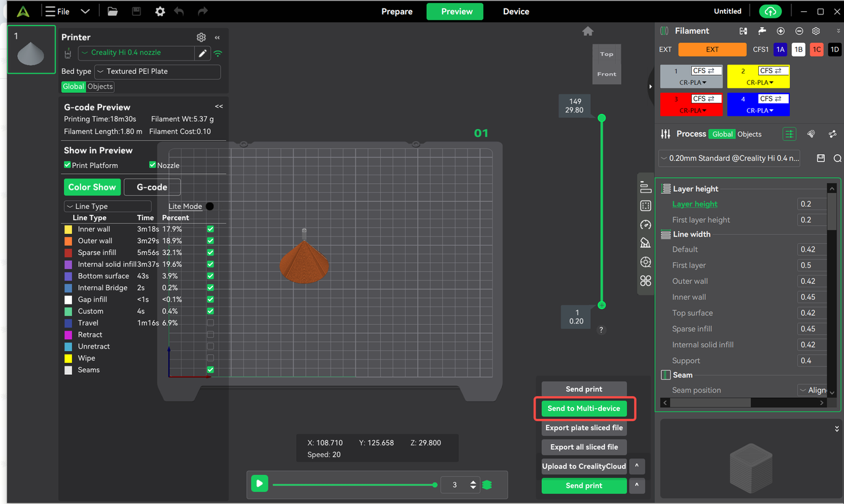Open filament 4 CR-PLA dropdown
Screen dimensions: 844x504
click(758, 110)
